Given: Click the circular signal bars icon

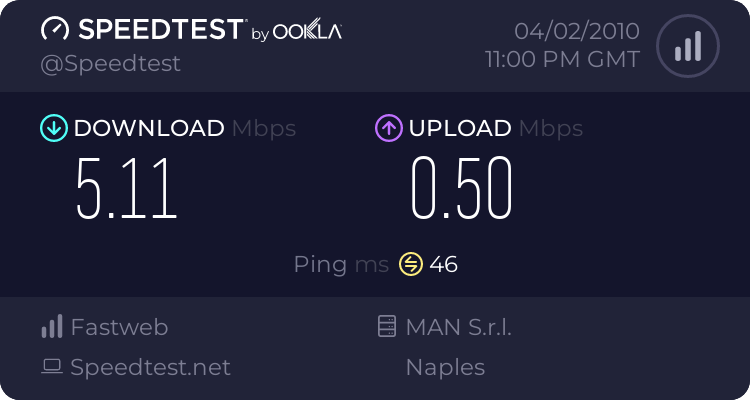Looking at the screenshot, I should (x=686, y=46).
